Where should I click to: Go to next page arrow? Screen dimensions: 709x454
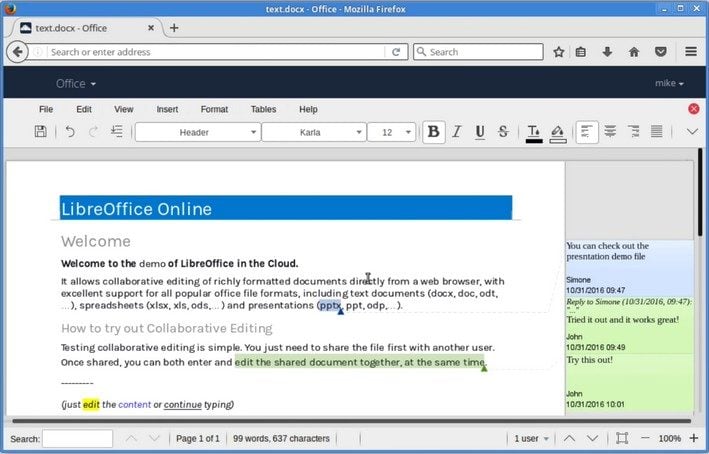pos(592,438)
